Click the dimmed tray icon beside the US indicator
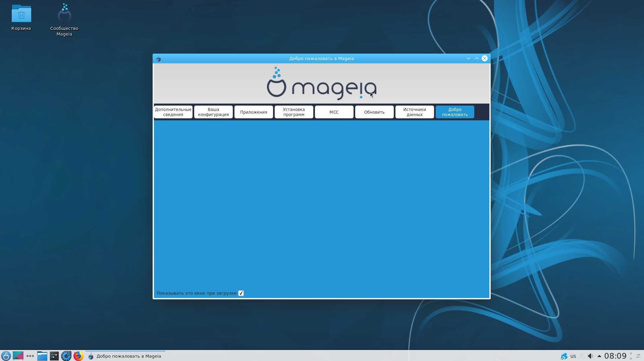Image resolution: width=644 pixels, height=361 pixels. pos(582,356)
